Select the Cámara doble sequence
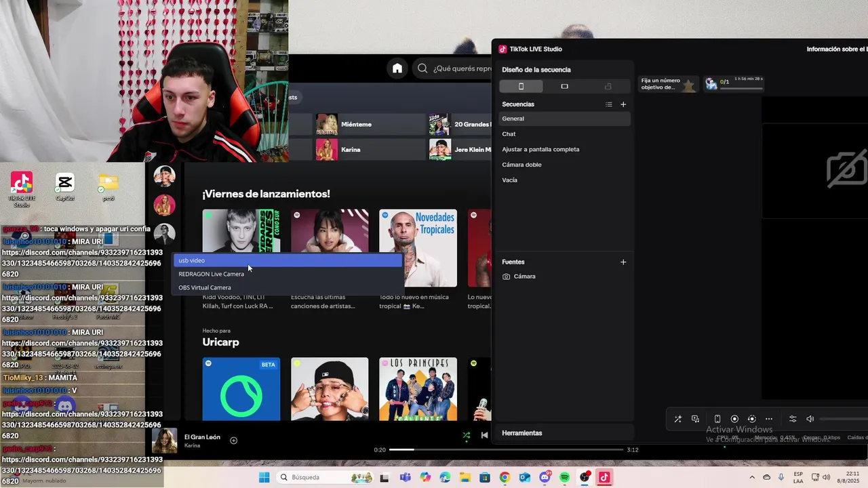 tap(565, 165)
